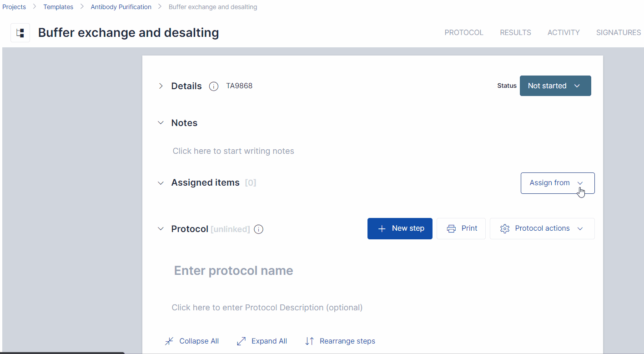Click the printer icon on Print

[451, 228]
